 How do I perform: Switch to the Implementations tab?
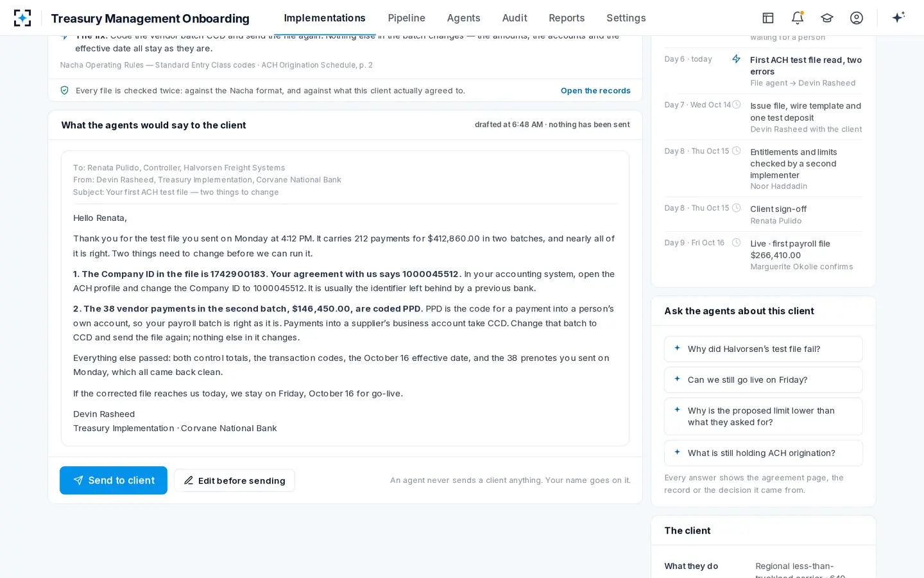point(325,18)
